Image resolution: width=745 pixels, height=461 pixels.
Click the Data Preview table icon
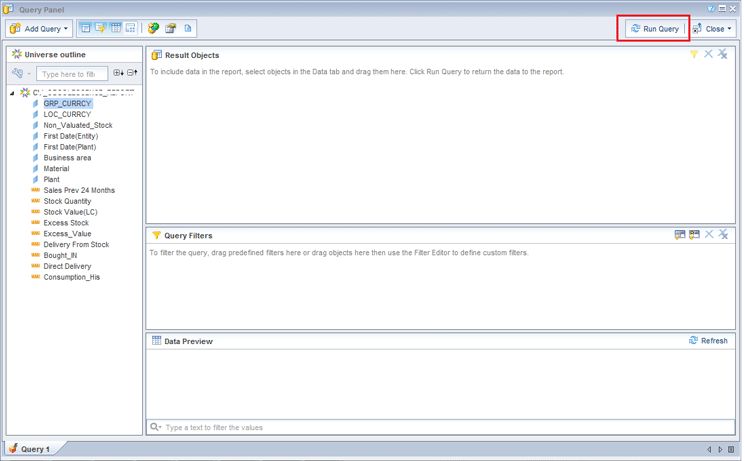pyautogui.click(x=156, y=340)
